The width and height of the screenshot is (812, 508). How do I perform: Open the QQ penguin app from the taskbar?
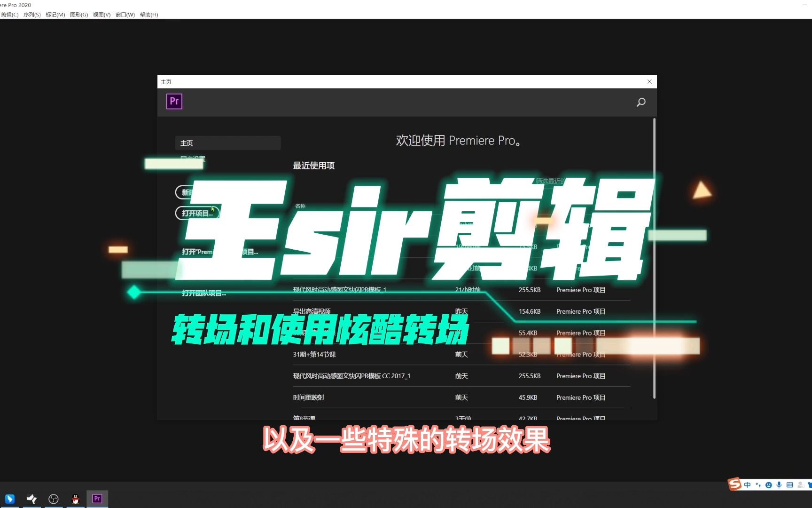pyautogui.click(x=75, y=499)
